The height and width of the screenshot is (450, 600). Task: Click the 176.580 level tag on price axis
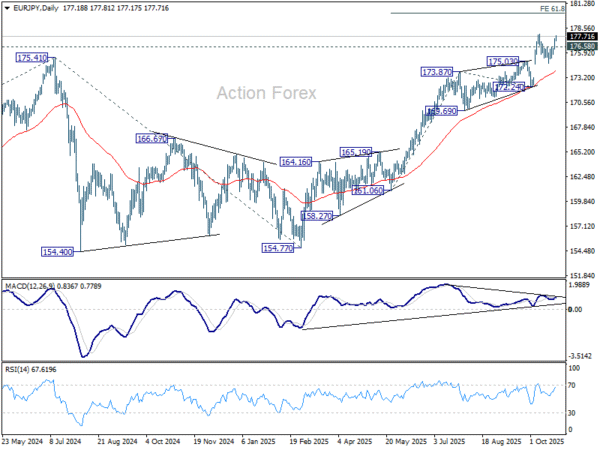[581, 46]
